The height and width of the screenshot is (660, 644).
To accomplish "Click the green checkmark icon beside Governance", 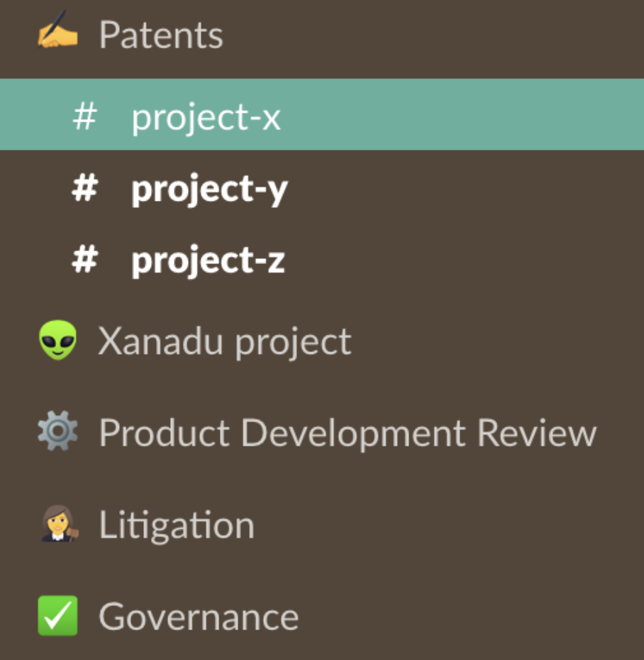I will (57, 615).
